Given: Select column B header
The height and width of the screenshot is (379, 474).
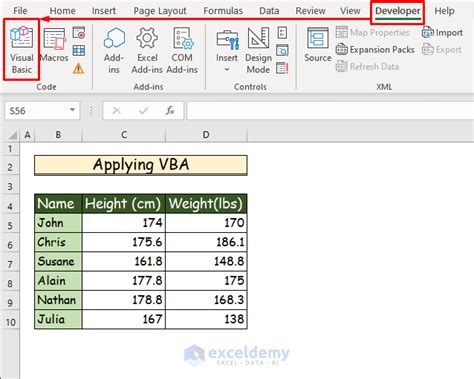Looking at the screenshot, I should (58, 135).
